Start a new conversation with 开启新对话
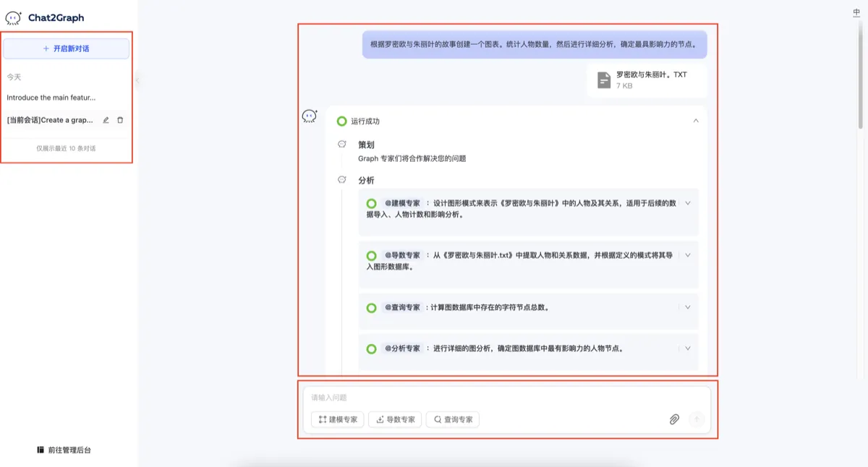The width and height of the screenshot is (868, 467). [x=67, y=48]
